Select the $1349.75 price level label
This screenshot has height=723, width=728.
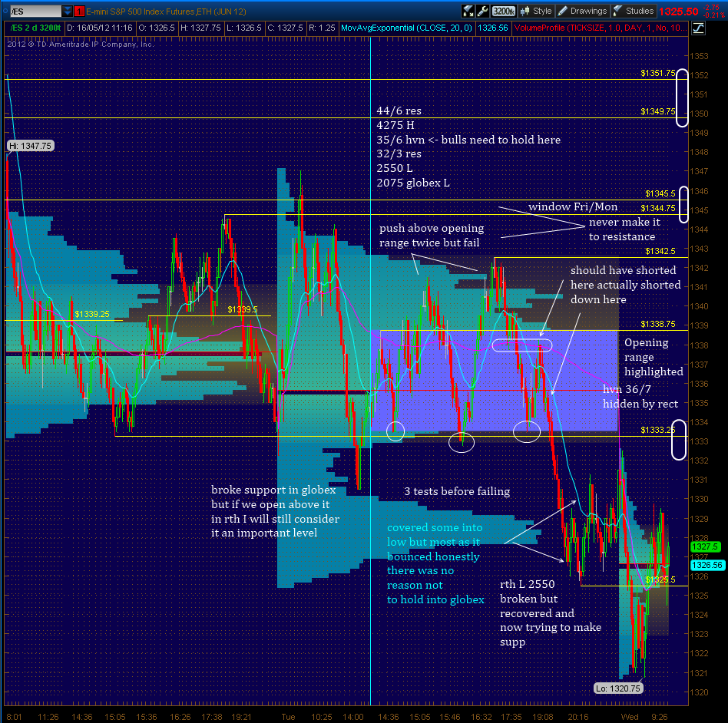tap(658, 111)
